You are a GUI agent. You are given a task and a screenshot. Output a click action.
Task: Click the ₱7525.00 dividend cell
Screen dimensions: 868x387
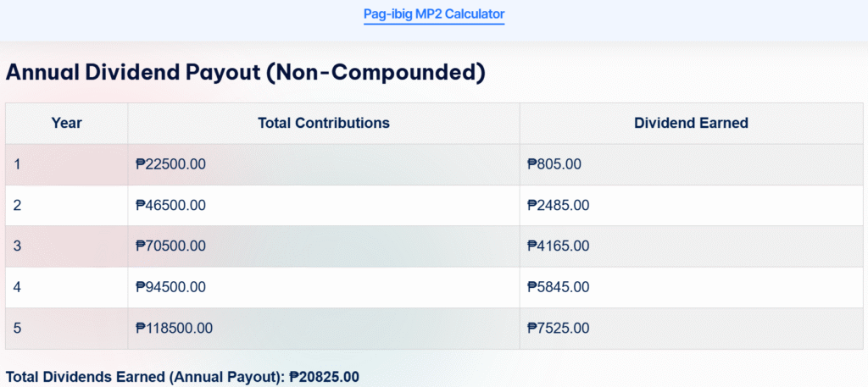click(x=692, y=329)
